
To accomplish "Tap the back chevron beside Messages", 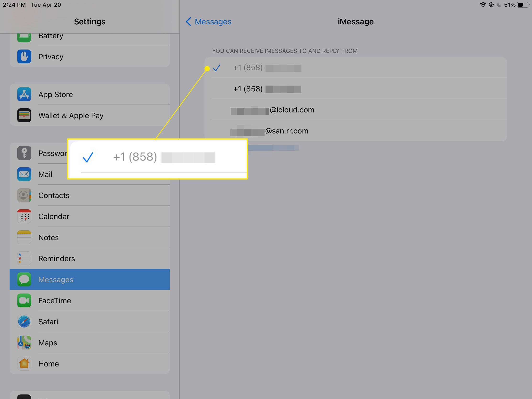I will click(x=188, y=22).
